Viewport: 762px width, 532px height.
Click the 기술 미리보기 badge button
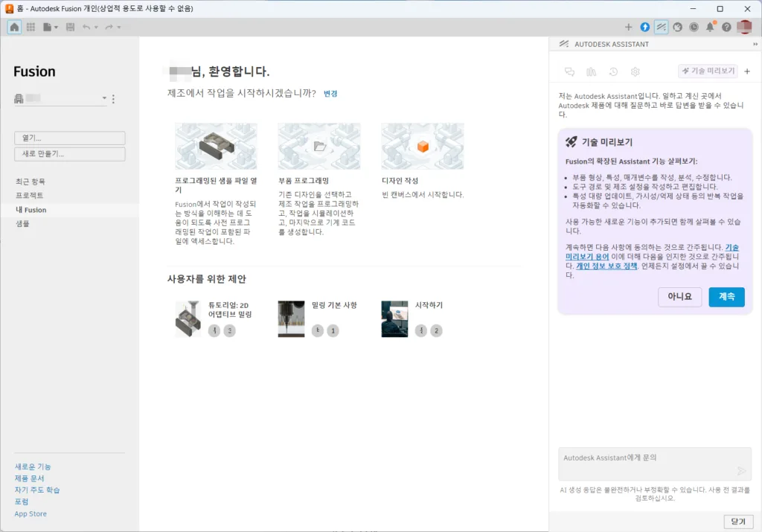tap(708, 71)
